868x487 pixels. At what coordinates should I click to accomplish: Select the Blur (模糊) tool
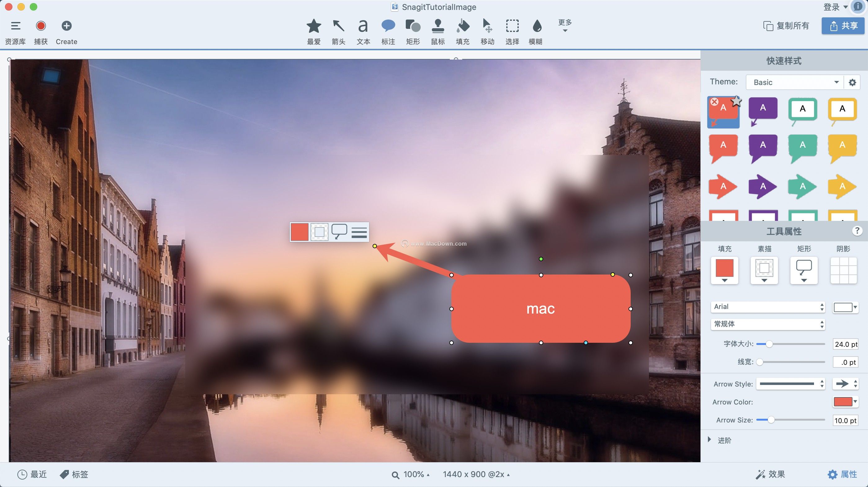[536, 32]
